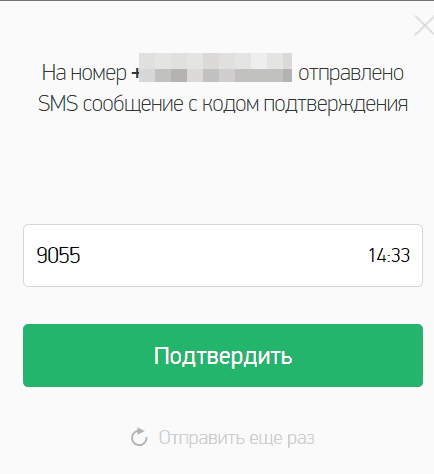Click the word 'сообщение' in the message

click(x=133, y=105)
